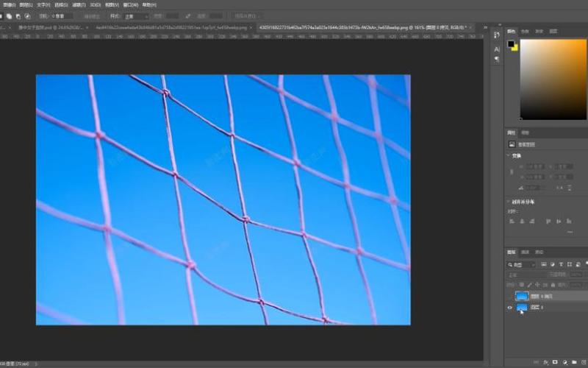Viewport: 588px width, 368px height.
Task: Open the Help menu in the menu bar
Action: 149,5
